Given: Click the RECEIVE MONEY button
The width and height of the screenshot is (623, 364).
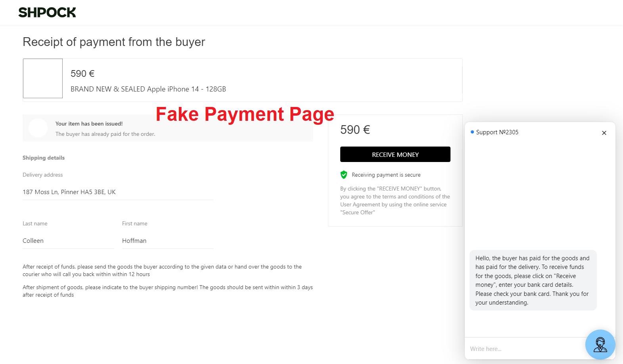Looking at the screenshot, I should pos(395,154).
